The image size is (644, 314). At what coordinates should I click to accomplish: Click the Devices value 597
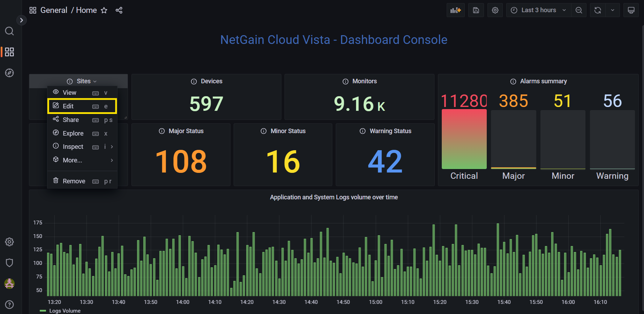point(206,104)
